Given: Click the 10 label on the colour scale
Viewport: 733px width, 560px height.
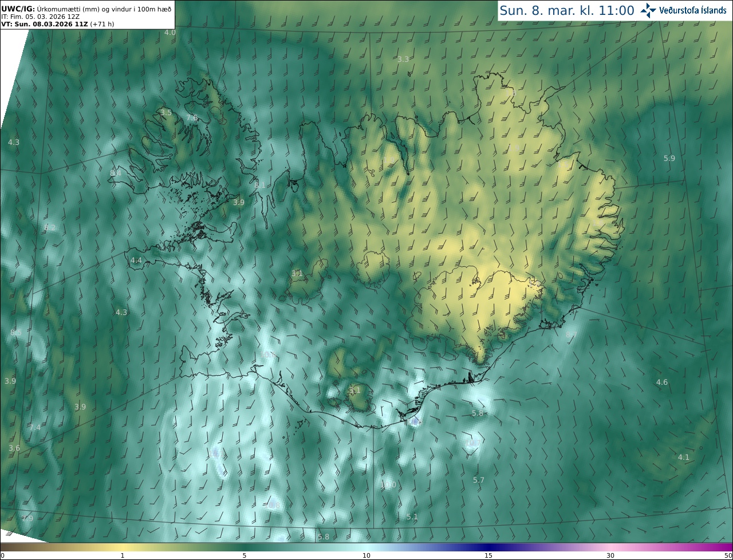Looking at the screenshot, I should pyautogui.click(x=366, y=555).
